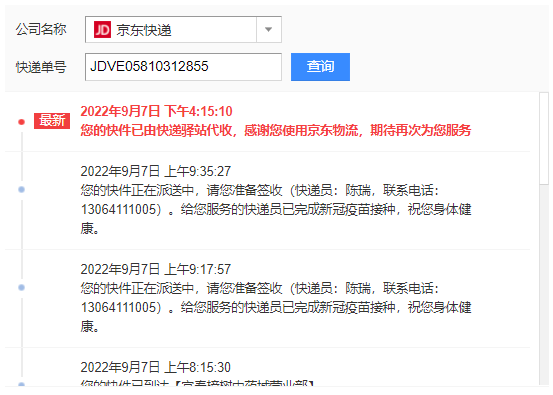Click the delivery message under 上午9:17:57

pos(276,308)
